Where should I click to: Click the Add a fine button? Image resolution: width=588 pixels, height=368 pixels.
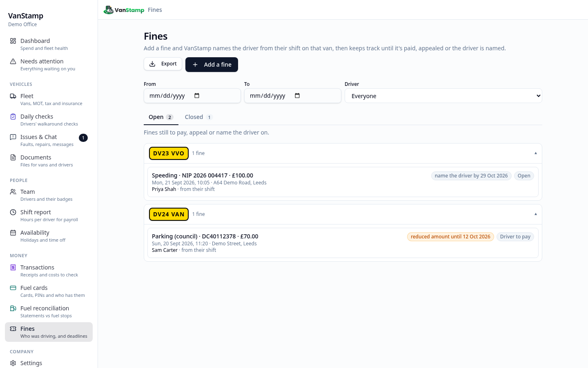click(x=212, y=65)
